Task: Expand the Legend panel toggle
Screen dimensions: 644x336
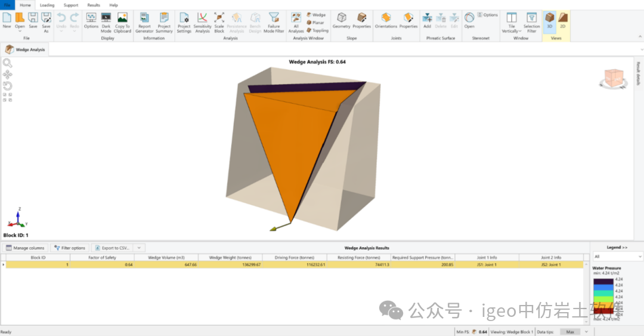Action: tap(617, 247)
